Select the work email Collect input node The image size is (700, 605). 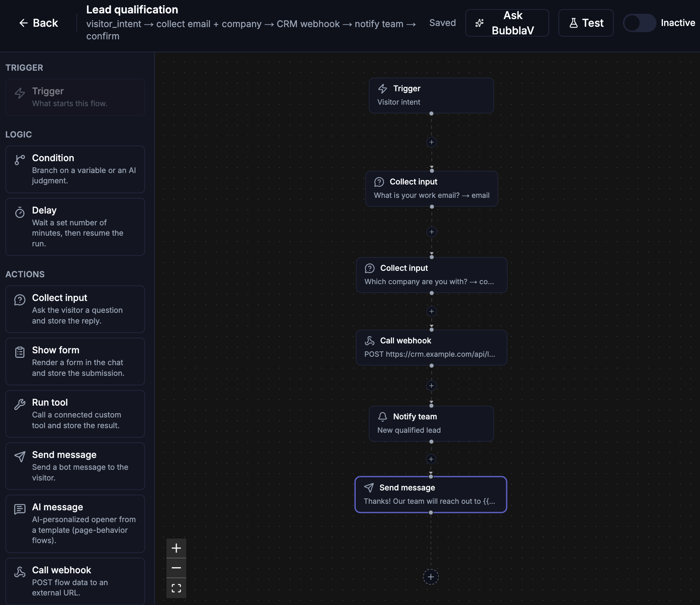pos(432,189)
